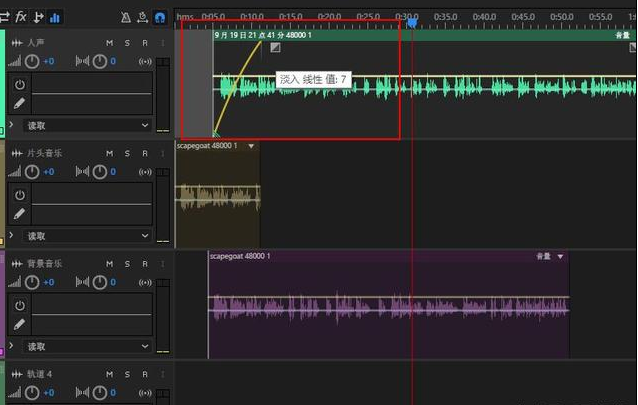Solo the 片头音乐 track

(127, 153)
